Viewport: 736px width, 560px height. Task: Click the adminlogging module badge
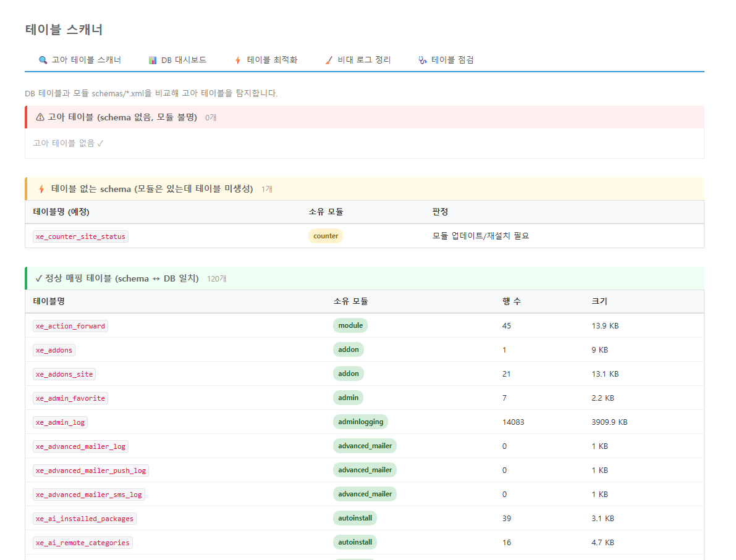point(360,422)
